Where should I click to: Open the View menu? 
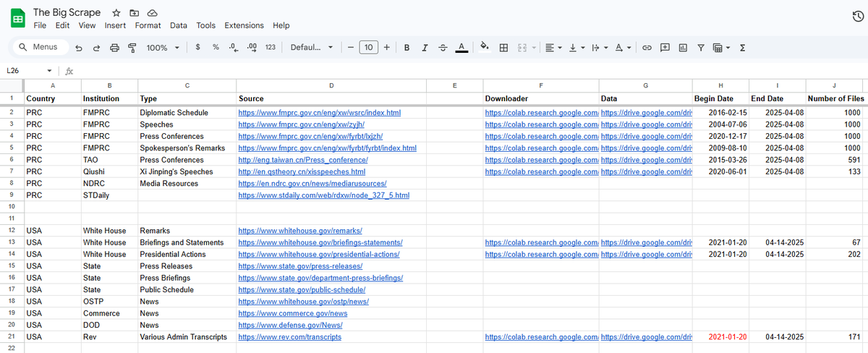tap(87, 25)
